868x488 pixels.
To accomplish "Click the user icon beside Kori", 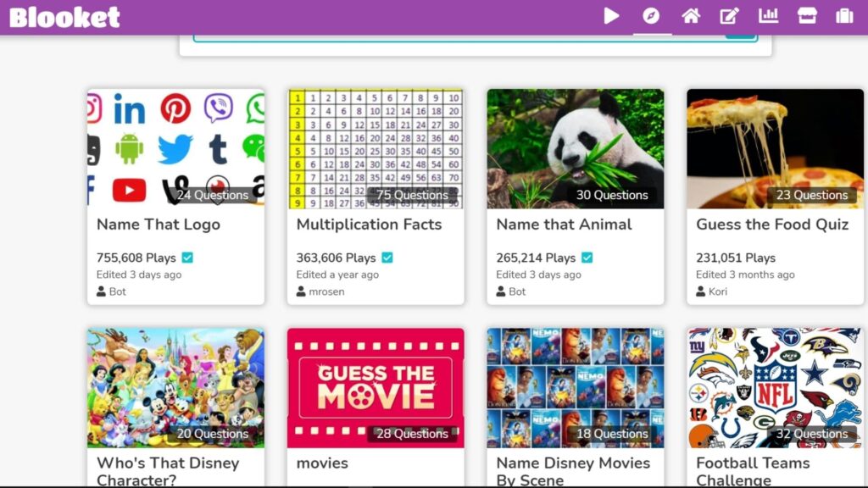I will pos(701,291).
